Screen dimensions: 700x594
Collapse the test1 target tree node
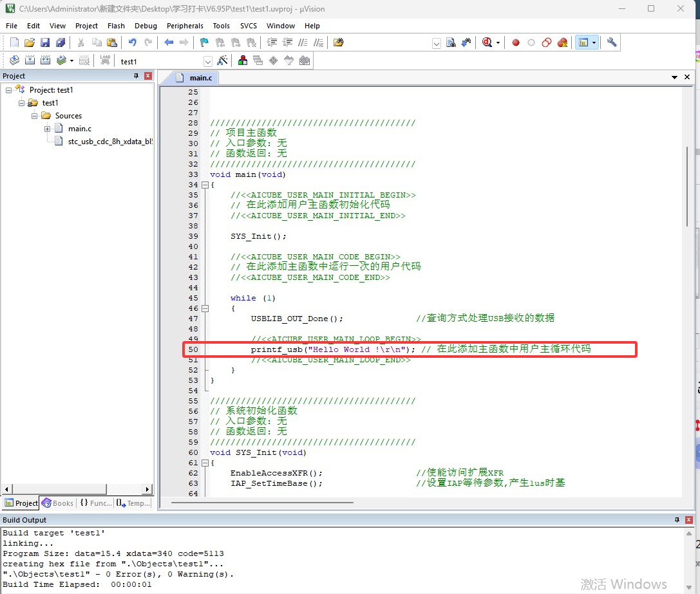point(21,103)
